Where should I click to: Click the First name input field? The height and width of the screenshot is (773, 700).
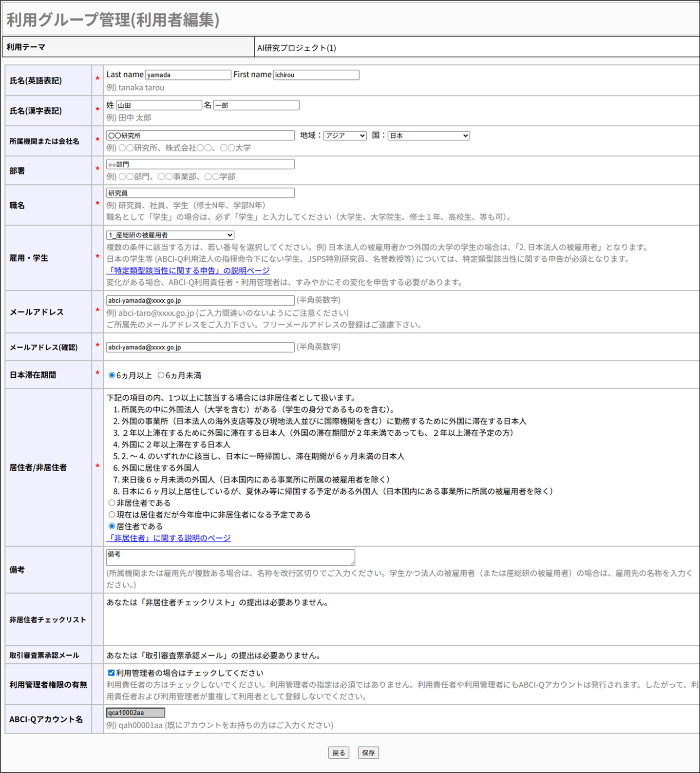pyautogui.click(x=316, y=75)
